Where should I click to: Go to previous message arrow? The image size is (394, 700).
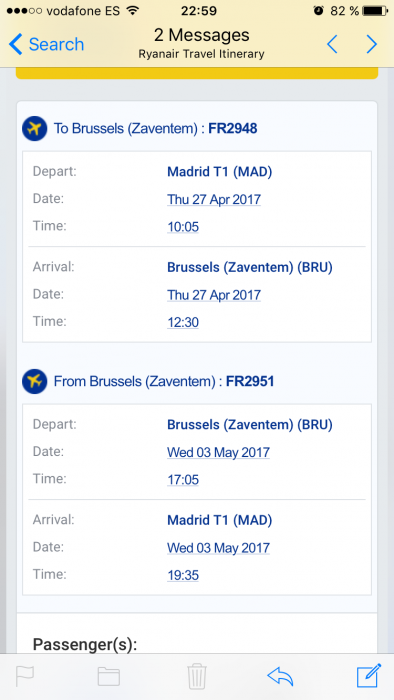tap(332, 44)
